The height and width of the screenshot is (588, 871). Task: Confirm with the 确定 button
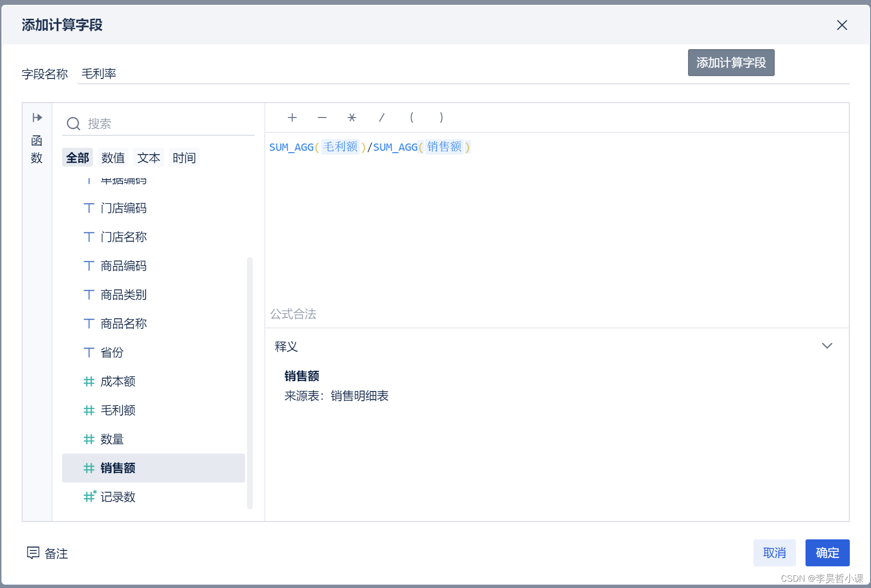(827, 553)
